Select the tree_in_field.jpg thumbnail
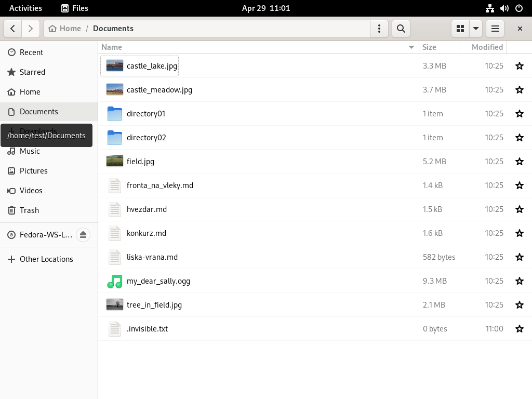532x399 pixels. click(115, 304)
